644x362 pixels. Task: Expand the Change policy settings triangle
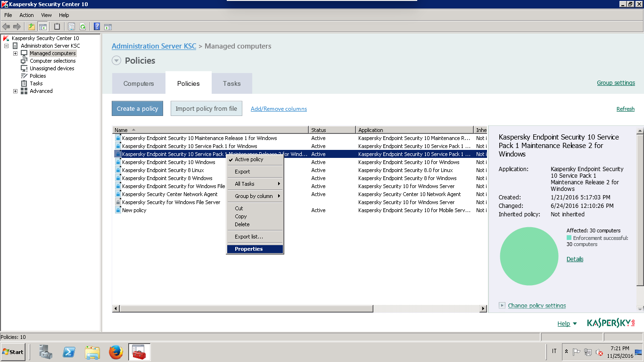coord(502,305)
